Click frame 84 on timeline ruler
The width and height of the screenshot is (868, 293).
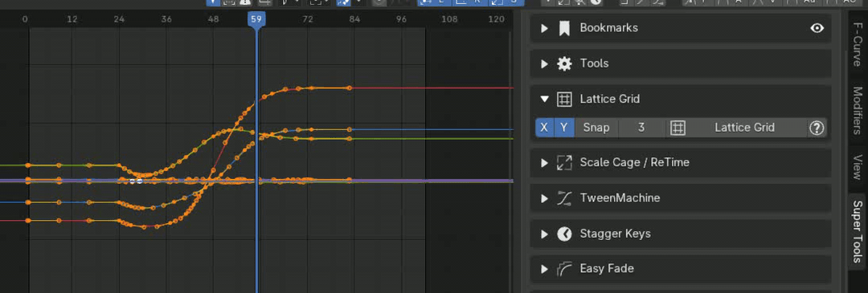pyautogui.click(x=355, y=19)
